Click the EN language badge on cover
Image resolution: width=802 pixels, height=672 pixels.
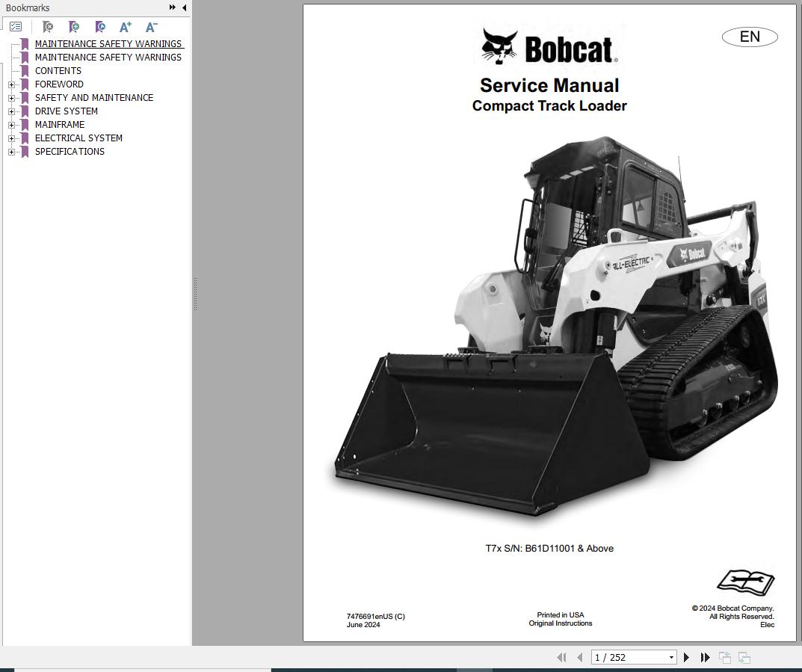[750, 37]
